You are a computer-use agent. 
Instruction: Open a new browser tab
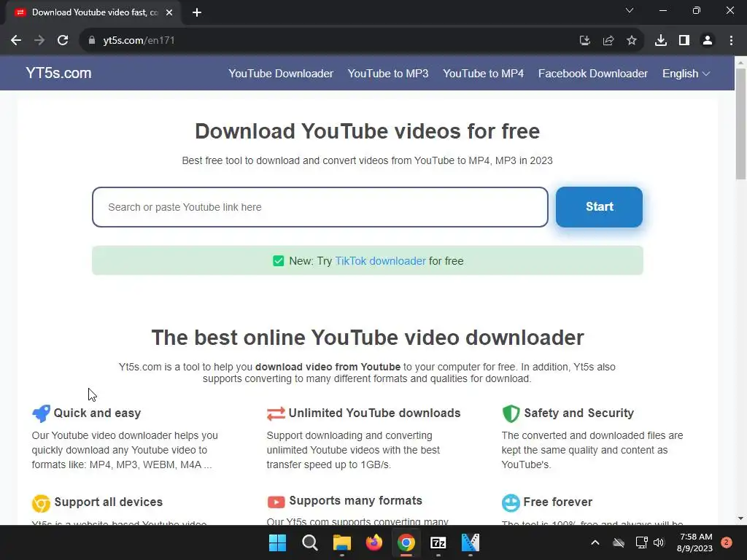point(197,12)
